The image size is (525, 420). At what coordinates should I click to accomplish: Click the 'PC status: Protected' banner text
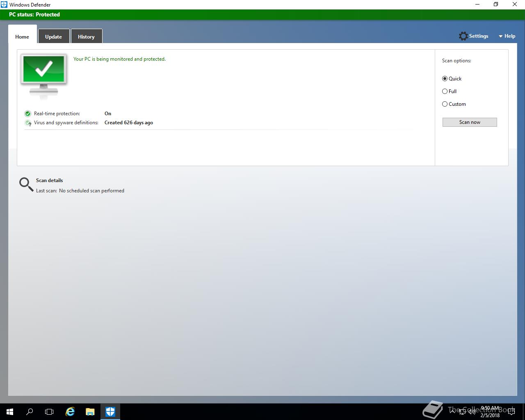click(34, 14)
